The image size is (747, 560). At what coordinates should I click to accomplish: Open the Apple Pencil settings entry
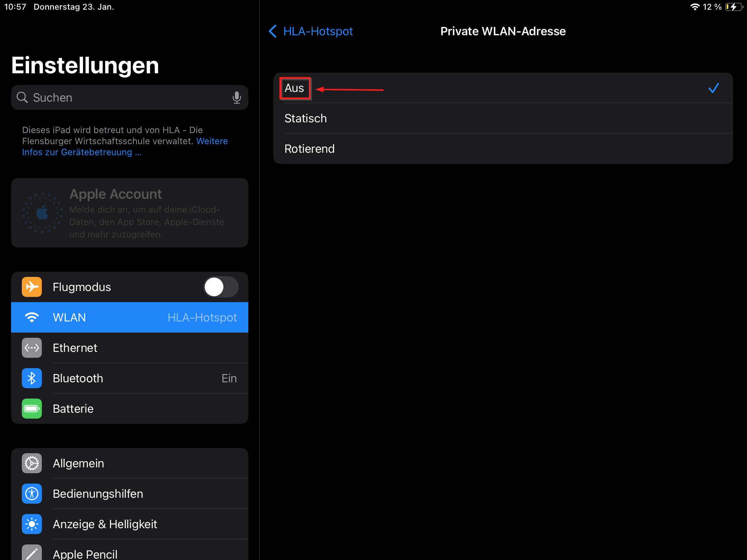click(130, 551)
